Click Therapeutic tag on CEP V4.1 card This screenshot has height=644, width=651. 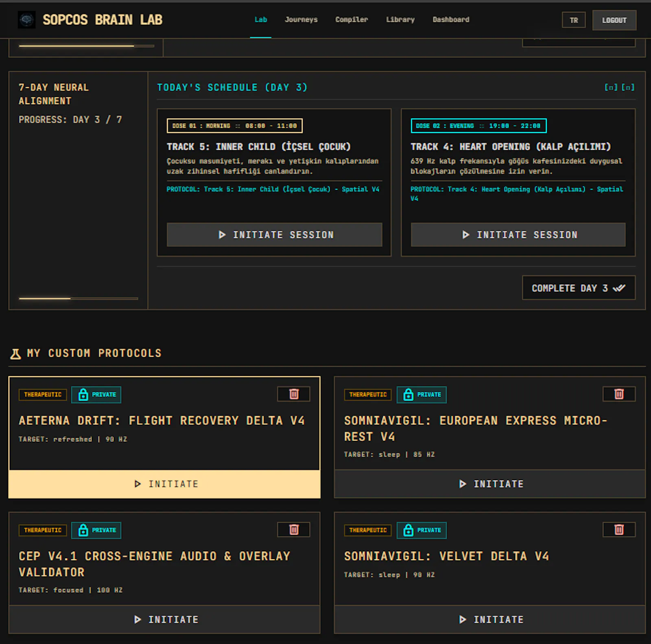pos(43,530)
